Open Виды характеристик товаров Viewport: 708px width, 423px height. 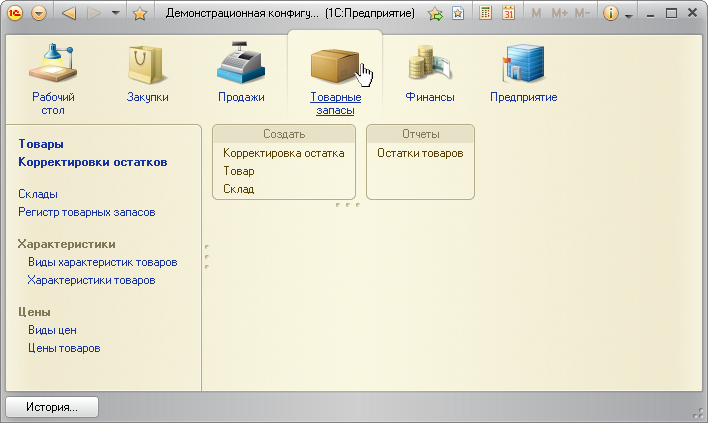102,262
